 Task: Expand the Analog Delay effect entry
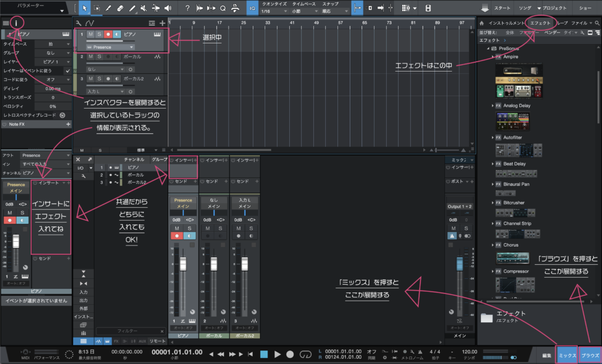pyautogui.click(x=493, y=105)
